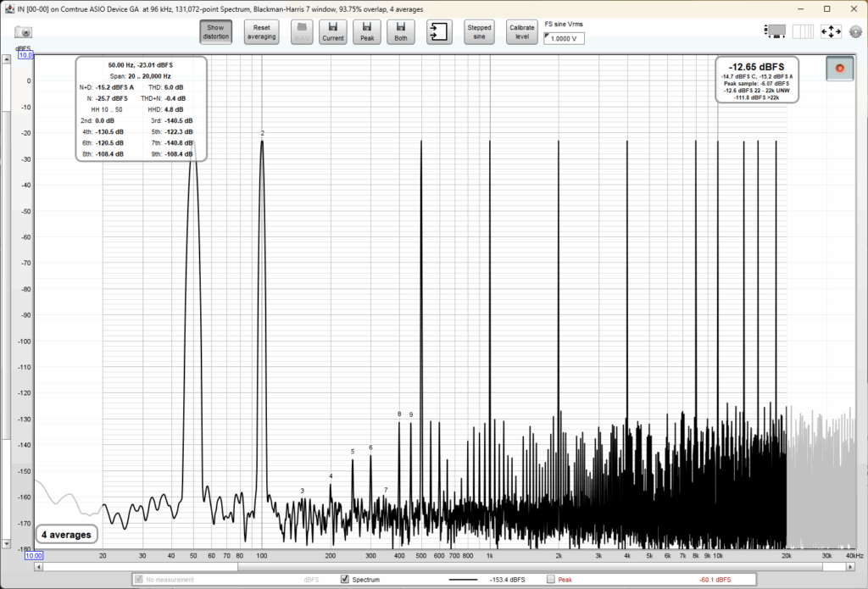Viewport: 868px width, 589px height.
Task: Click the Stepped sine button
Action: pyautogui.click(x=480, y=31)
